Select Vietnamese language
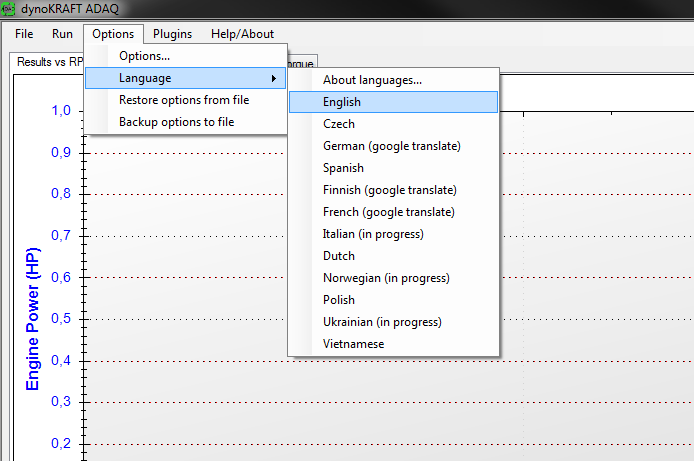Screen dimensions: 694x461 click(x=393, y=344)
